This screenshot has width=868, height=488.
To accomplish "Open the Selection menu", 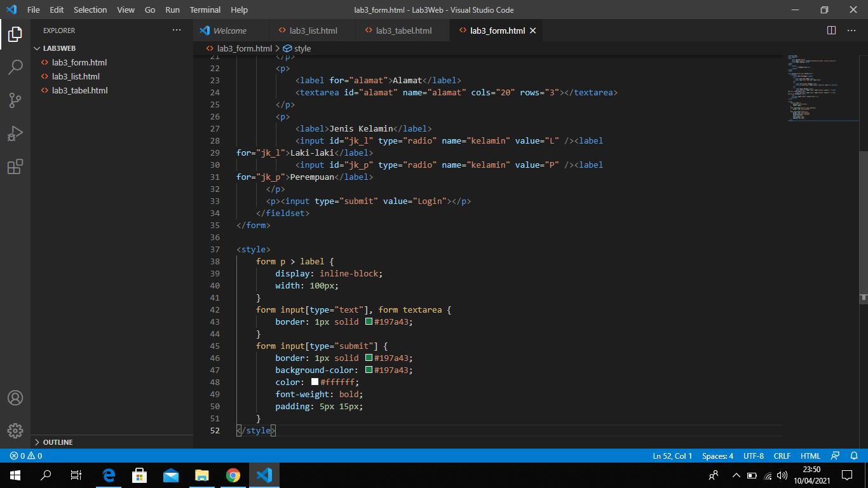I will (90, 10).
